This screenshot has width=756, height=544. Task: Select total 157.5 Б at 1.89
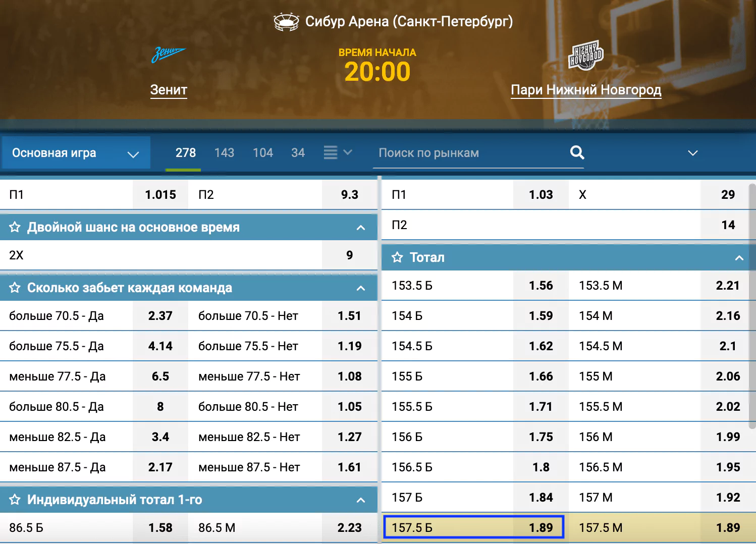(x=473, y=528)
